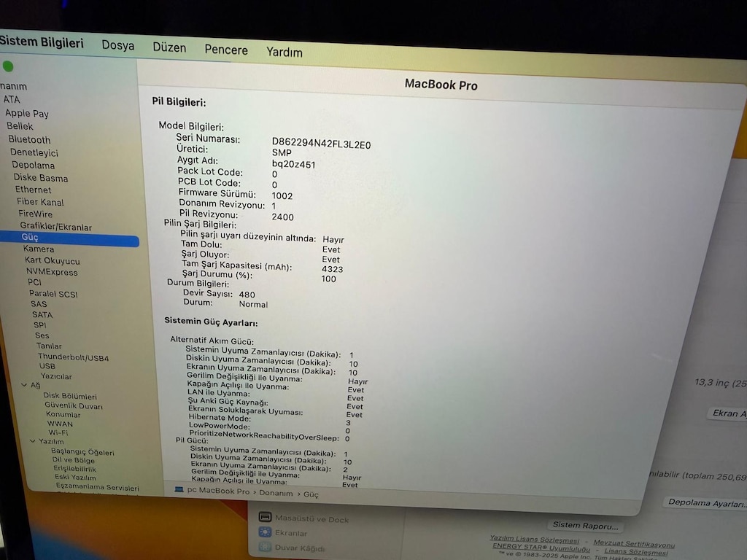Open the Dosya menu
The height and width of the screenshot is (560, 747).
[x=117, y=45]
